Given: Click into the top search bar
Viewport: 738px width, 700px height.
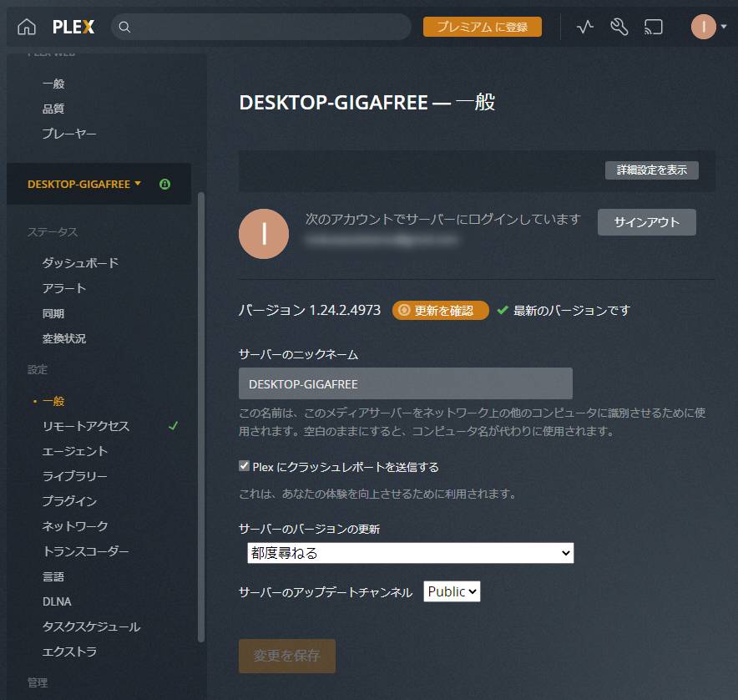Looking at the screenshot, I should click(261, 27).
